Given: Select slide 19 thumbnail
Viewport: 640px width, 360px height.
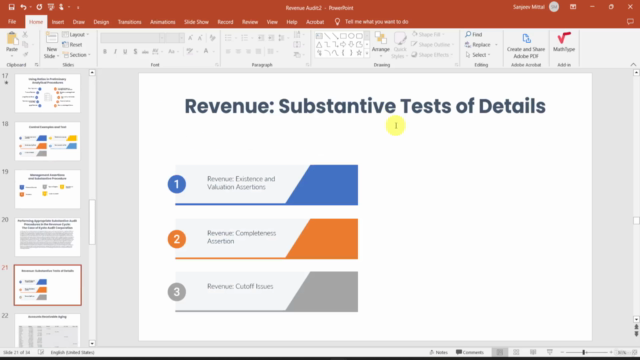Looking at the screenshot, I should click(47, 189).
